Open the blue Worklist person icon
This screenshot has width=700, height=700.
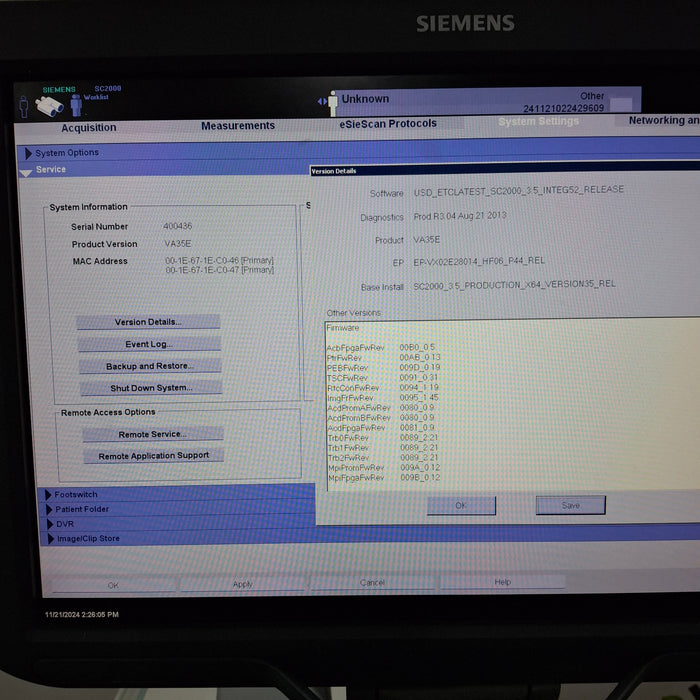coord(76,105)
